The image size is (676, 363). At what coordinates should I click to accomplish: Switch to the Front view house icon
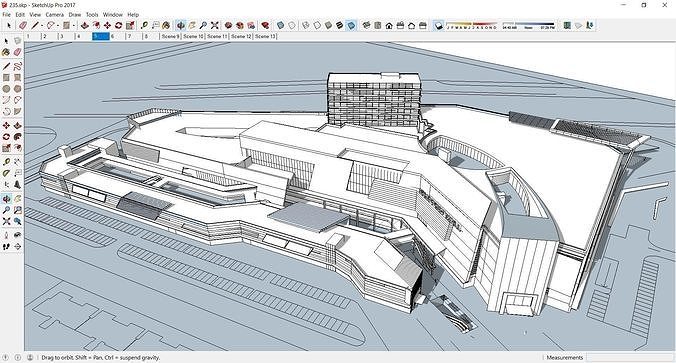pos(389,25)
